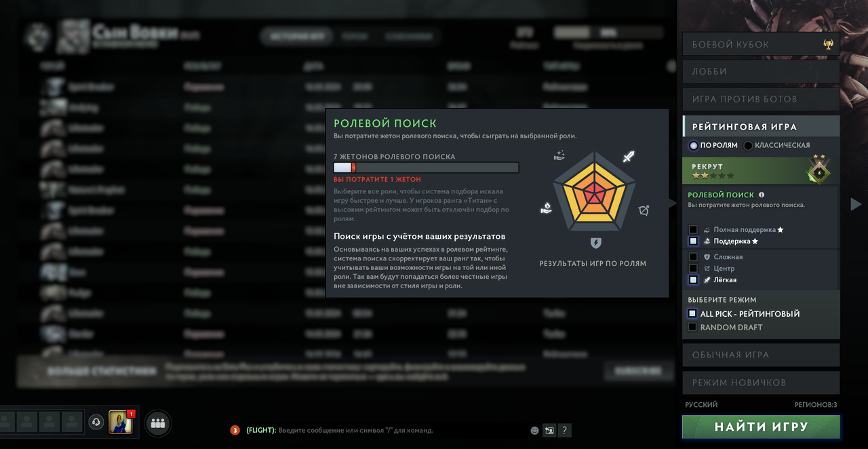The image size is (868, 449).
Task: Open the emoticon picker in chat
Action: tap(534, 430)
